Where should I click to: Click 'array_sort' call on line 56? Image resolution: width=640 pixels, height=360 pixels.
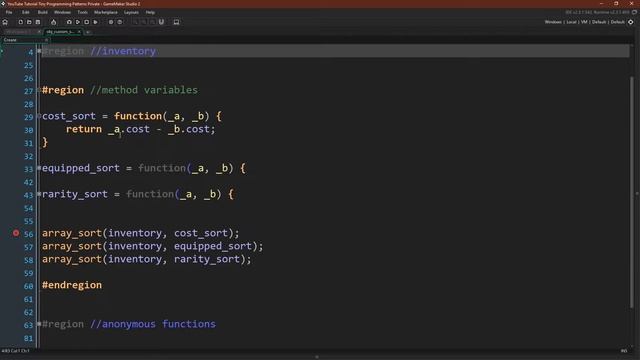(x=72, y=233)
